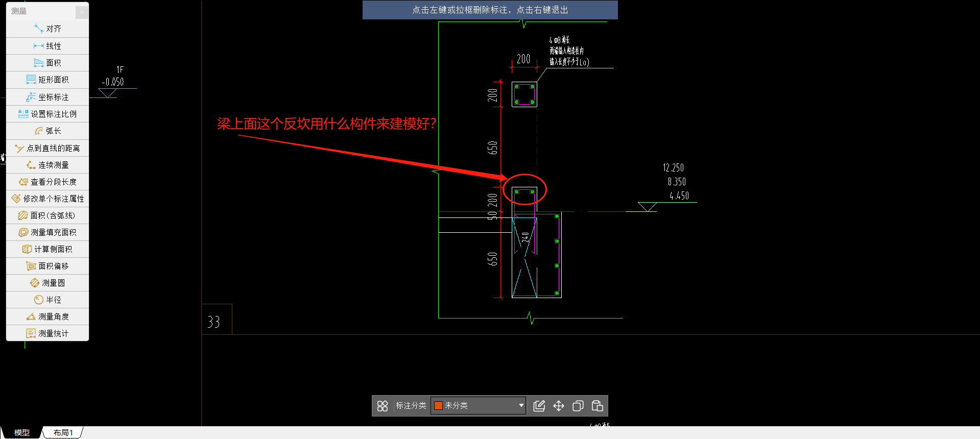Image resolution: width=980 pixels, height=439 pixels.
Task: Choose the 面积 area measurement tool
Action: coord(47,63)
